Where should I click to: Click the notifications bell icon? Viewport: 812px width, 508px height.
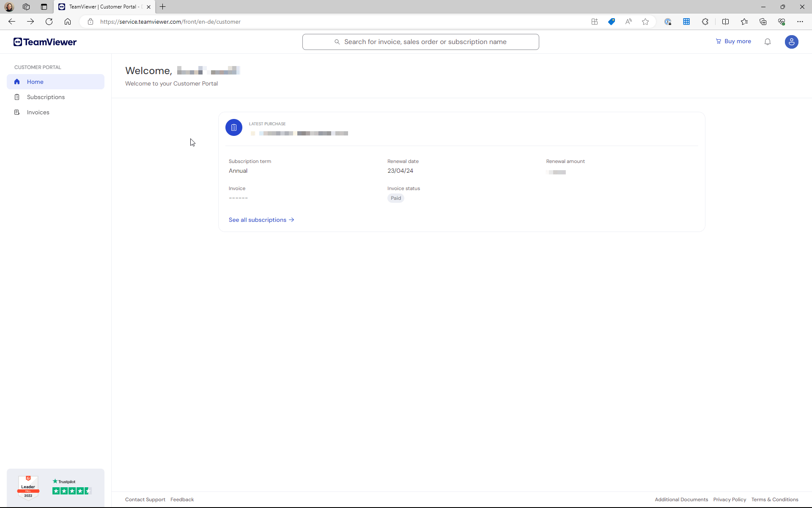tap(768, 41)
